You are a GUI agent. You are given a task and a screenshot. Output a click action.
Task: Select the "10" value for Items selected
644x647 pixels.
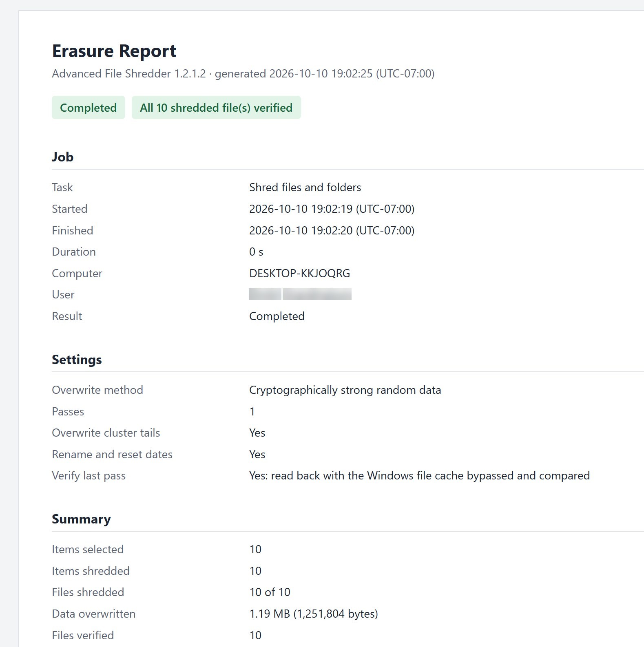point(256,550)
